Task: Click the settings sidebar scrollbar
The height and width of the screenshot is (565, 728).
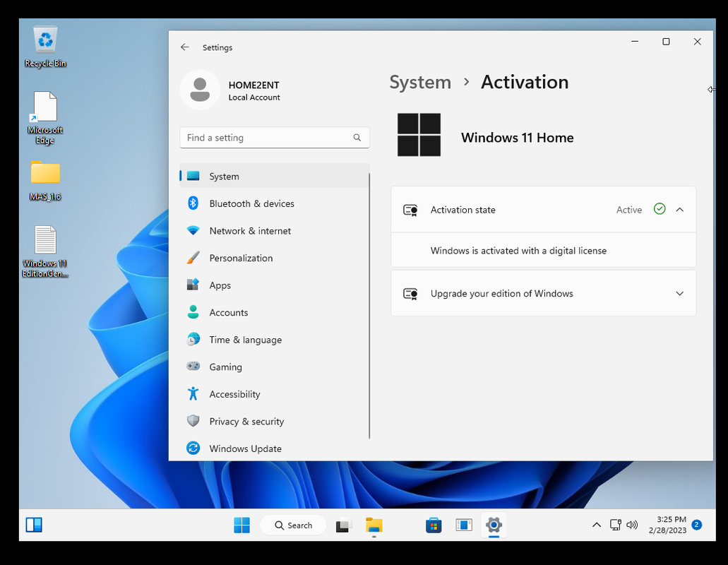Action: (x=369, y=306)
